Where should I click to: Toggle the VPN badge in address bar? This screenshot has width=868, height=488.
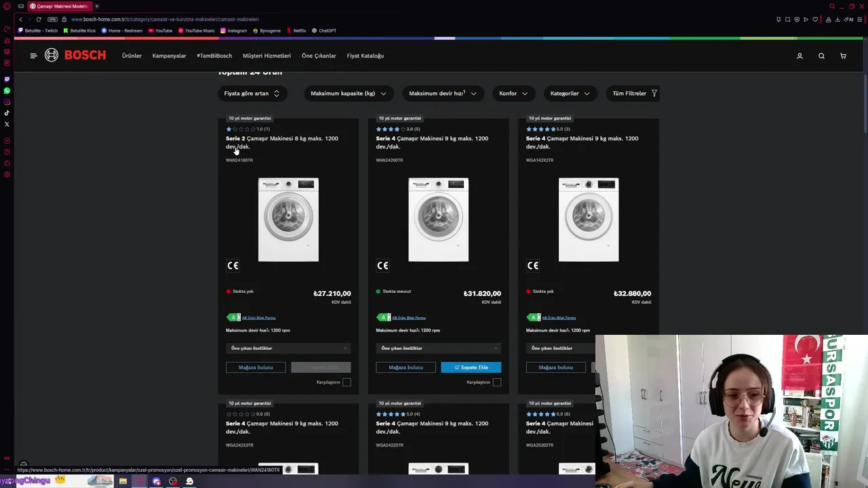52,19
